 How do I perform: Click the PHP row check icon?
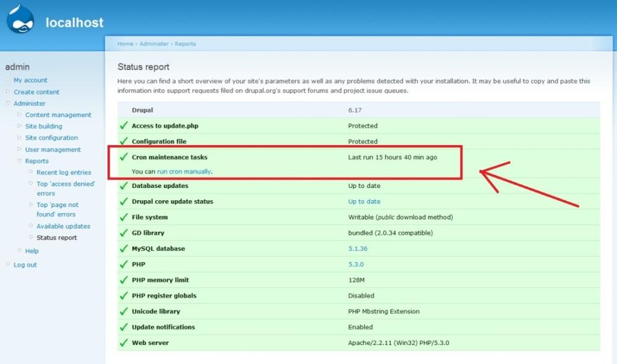(x=124, y=264)
